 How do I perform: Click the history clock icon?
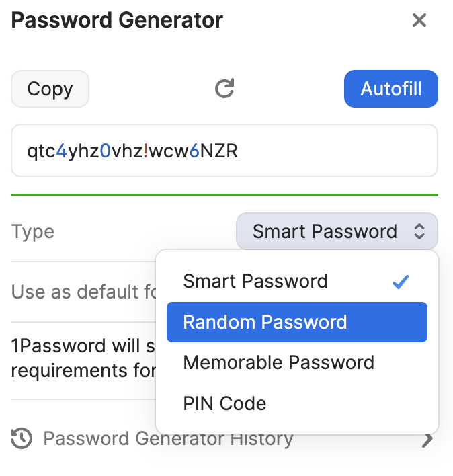pos(22,440)
